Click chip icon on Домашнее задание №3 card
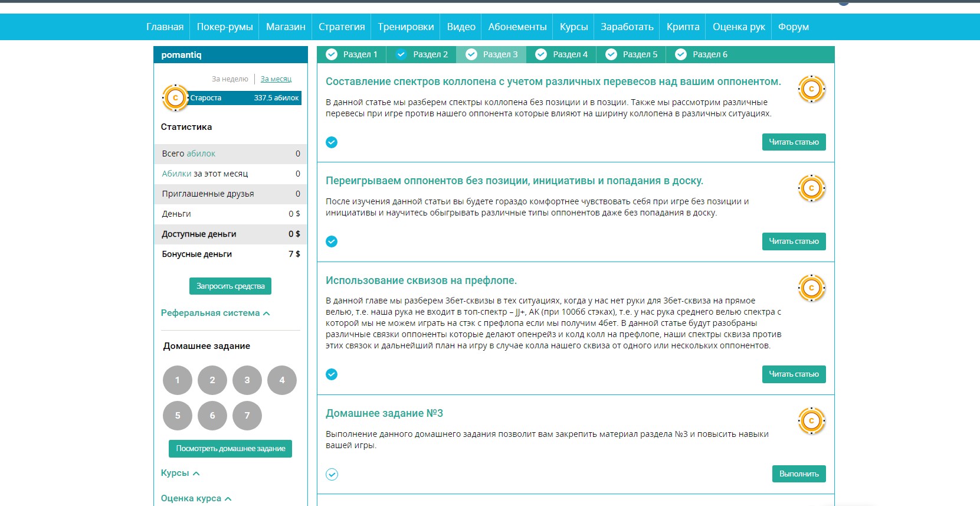Screen dimensions: 980x506 pos(811,421)
